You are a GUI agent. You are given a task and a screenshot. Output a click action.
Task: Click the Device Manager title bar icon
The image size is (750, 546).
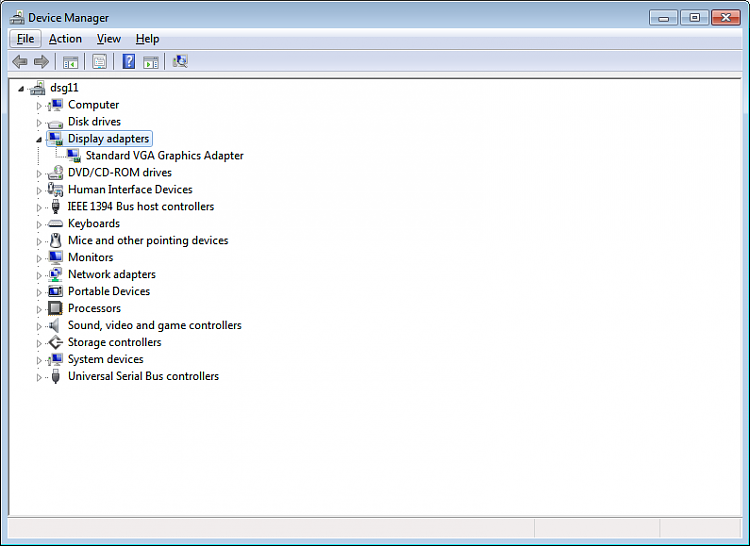tap(17, 18)
